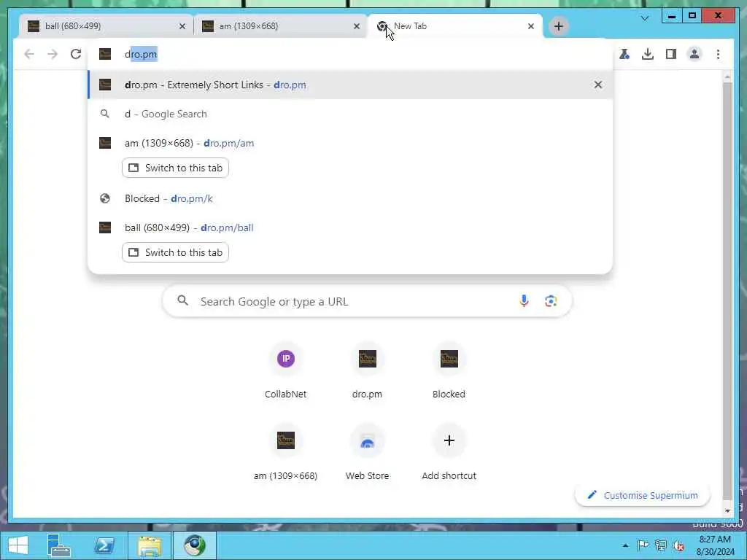Start voice search with microphone icon
This screenshot has width=747, height=560.
click(524, 301)
